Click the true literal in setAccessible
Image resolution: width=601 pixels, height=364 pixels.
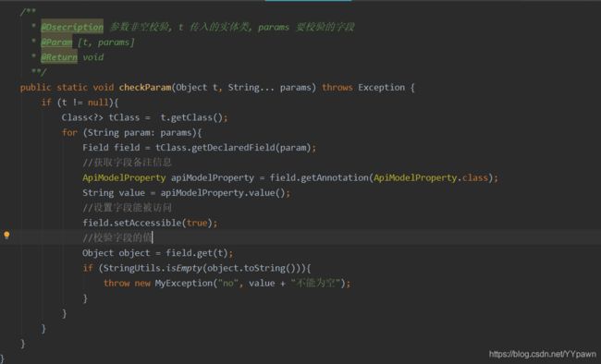pyautogui.click(x=197, y=223)
